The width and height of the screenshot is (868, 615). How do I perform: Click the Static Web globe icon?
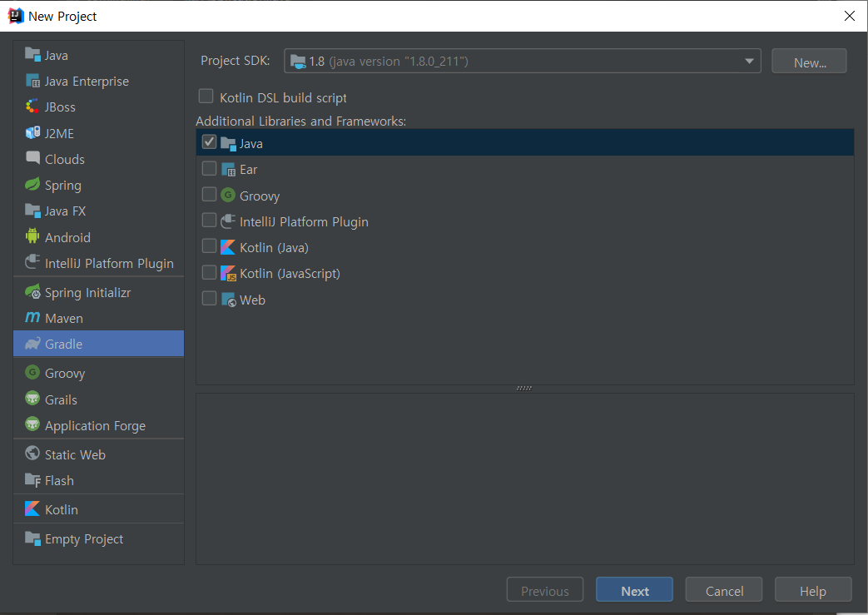click(x=32, y=454)
